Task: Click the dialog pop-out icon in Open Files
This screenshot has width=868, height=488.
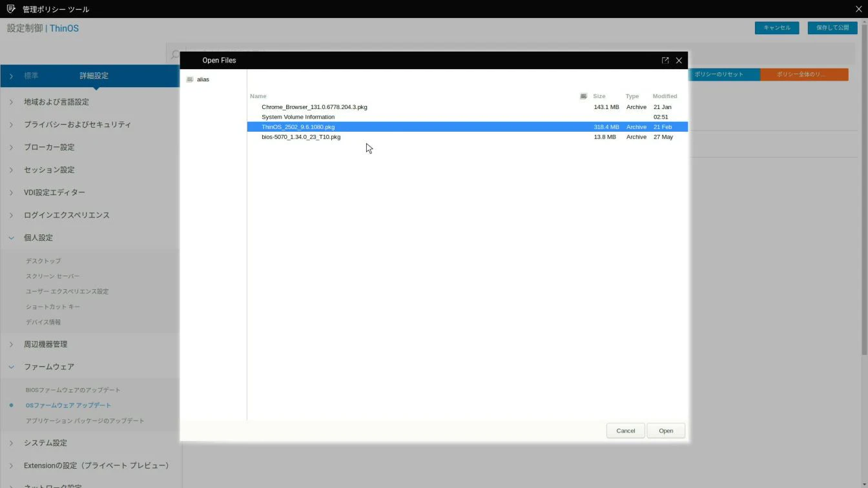Action: [x=665, y=60]
